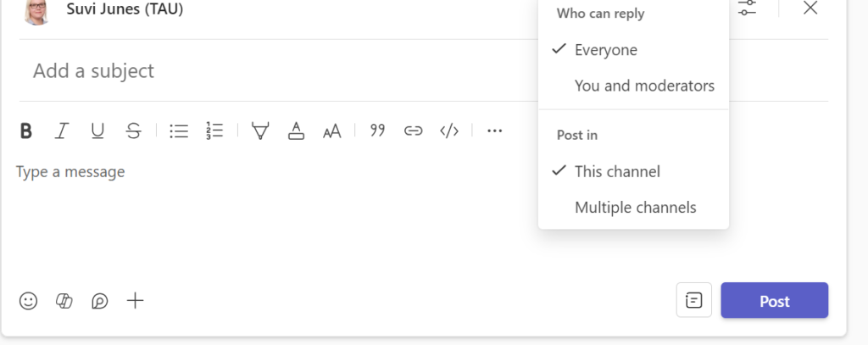Select Everyone for who can reply
Viewport: 868px width, 345px height.
pyautogui.click(x=605, y=50)
